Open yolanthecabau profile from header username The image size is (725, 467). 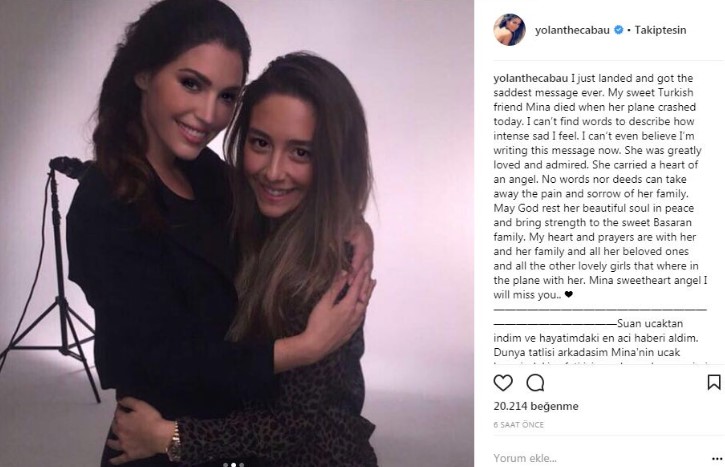click(572, 30)
